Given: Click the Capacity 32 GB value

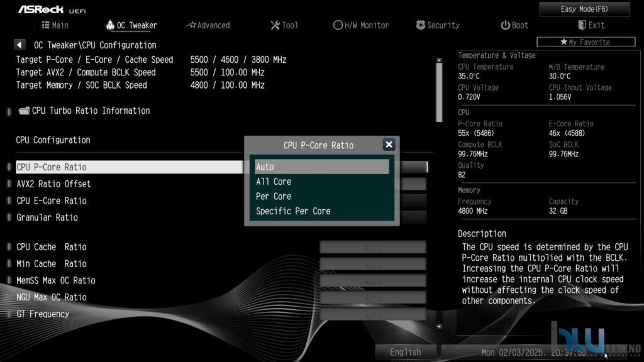Looking at the screenshot, I should coord(558,211).
